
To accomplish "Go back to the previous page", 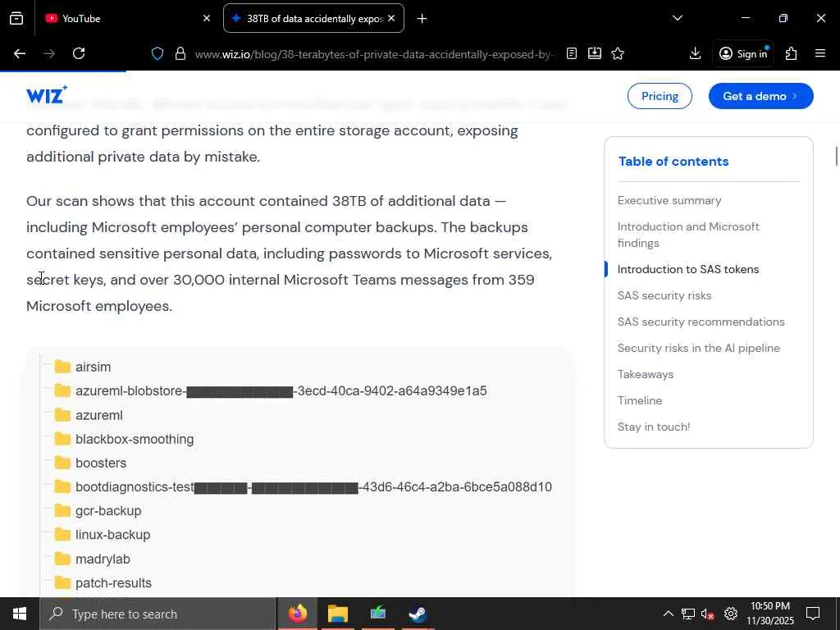I will tap(20, 53).
